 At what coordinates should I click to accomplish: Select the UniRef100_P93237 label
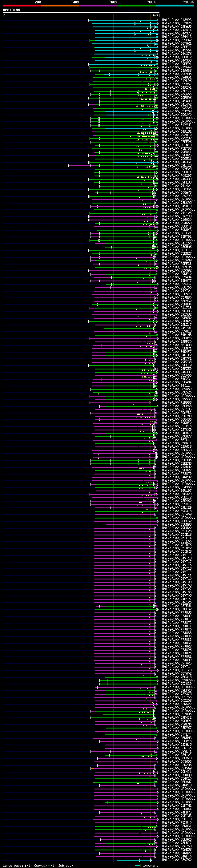pos(176,139)
